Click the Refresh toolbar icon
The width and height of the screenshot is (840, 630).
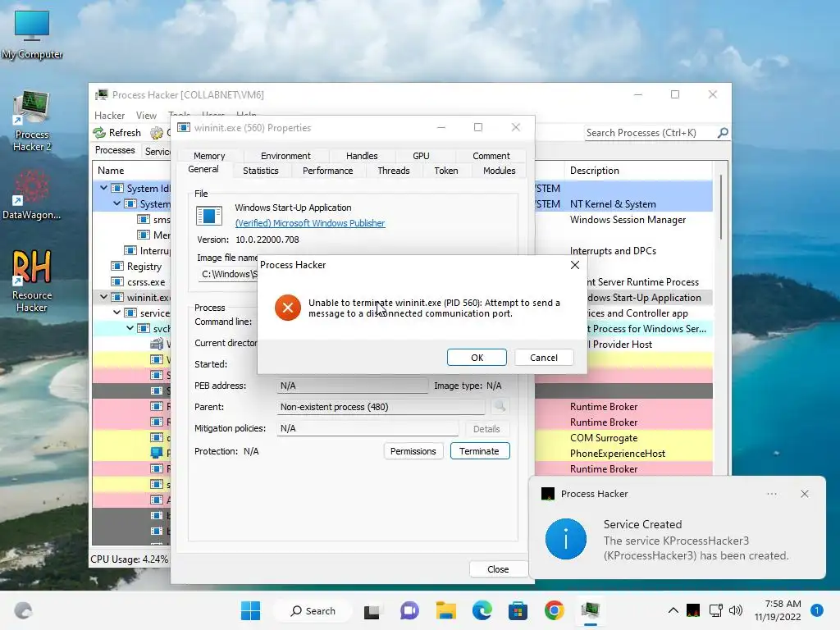pyautogui.click(x=99, y=133)
